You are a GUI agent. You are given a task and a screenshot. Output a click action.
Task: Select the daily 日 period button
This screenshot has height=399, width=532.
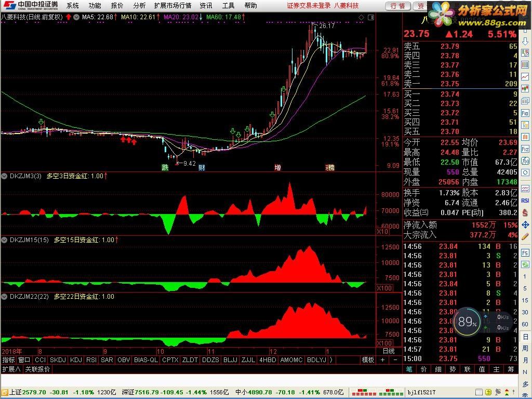click(525, 337)
